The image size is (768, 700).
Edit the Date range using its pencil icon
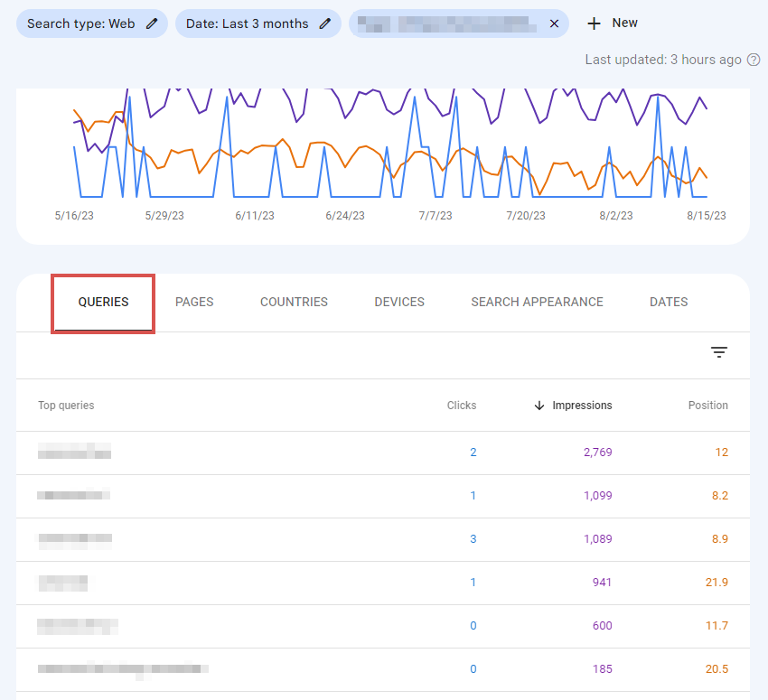tap(325, 23)
